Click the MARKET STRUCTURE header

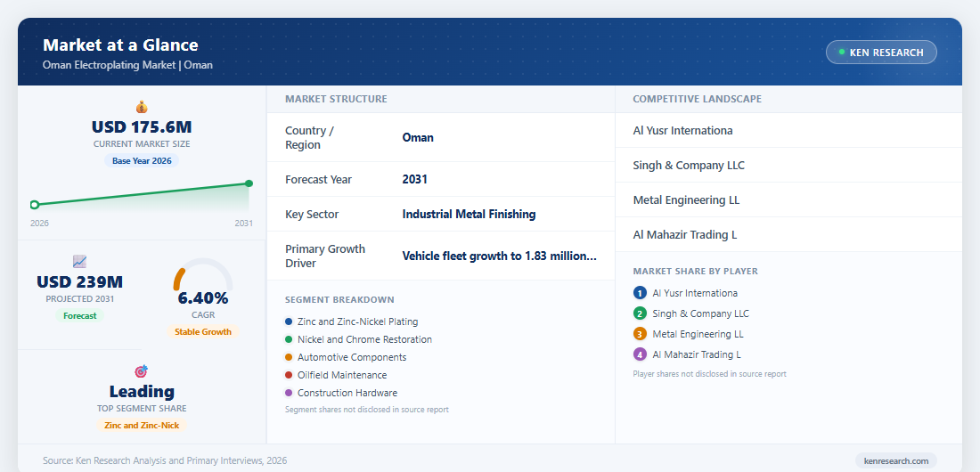click(336, 99)
